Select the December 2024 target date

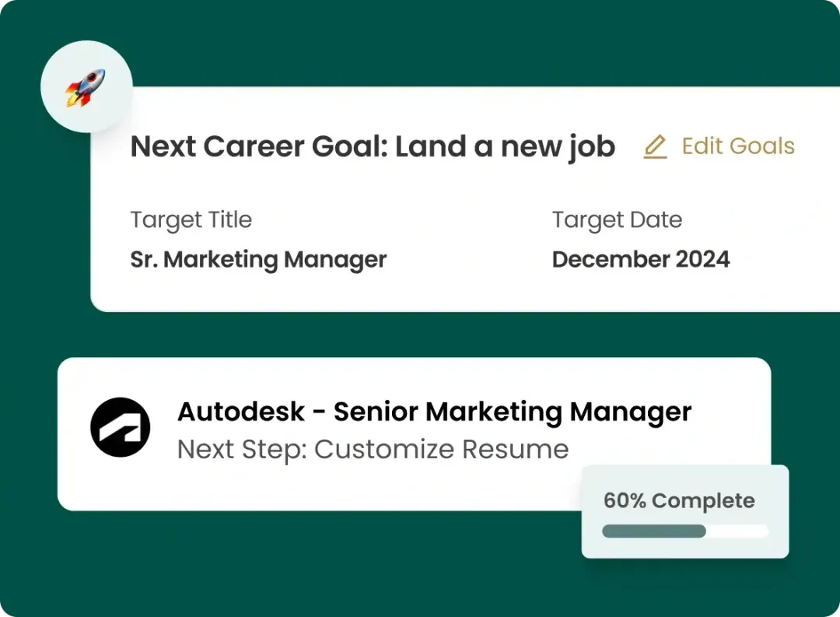[x=641, y=259]
